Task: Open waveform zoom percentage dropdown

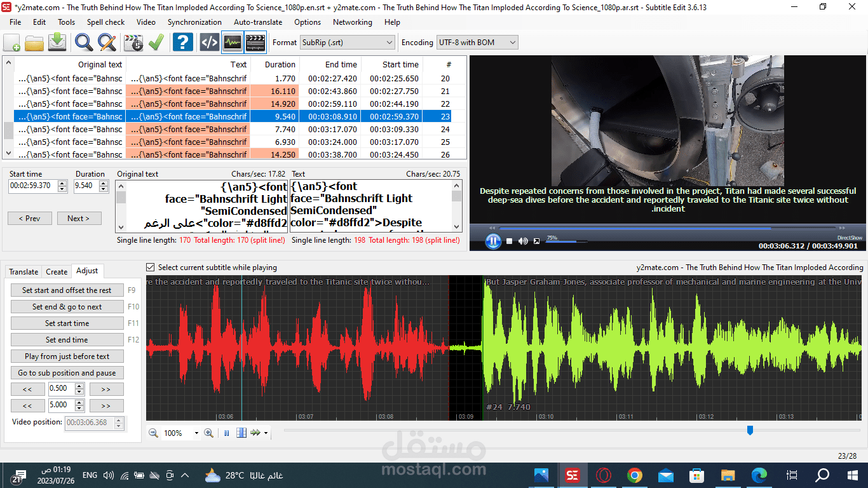Action: [x=196, y=433]
